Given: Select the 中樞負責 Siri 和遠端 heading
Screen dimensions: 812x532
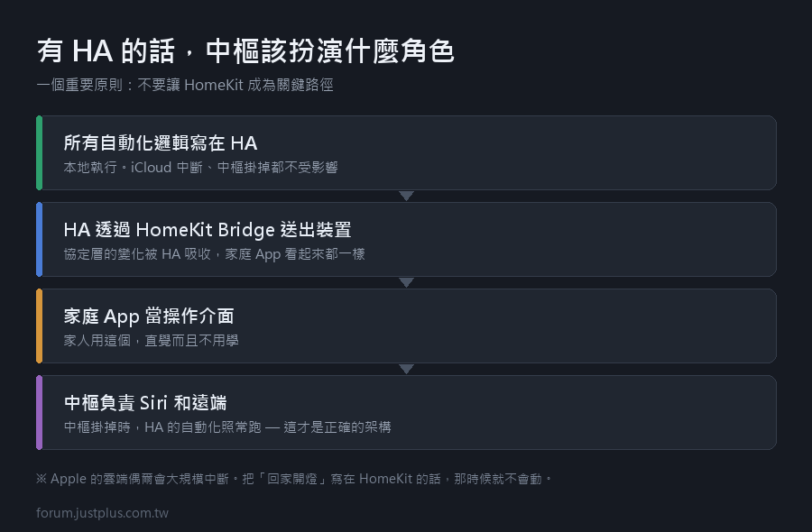Looking at the screenshot, I should coord(145,403).
